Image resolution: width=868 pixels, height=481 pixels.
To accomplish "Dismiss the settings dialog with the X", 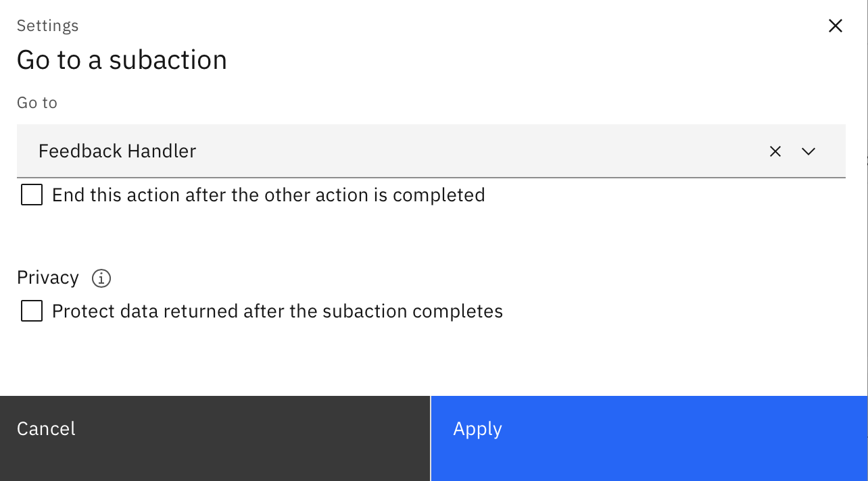I will coord(835,25).
